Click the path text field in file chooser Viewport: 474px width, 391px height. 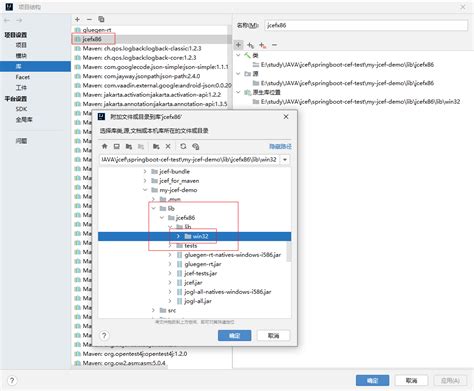pos(189,160)
